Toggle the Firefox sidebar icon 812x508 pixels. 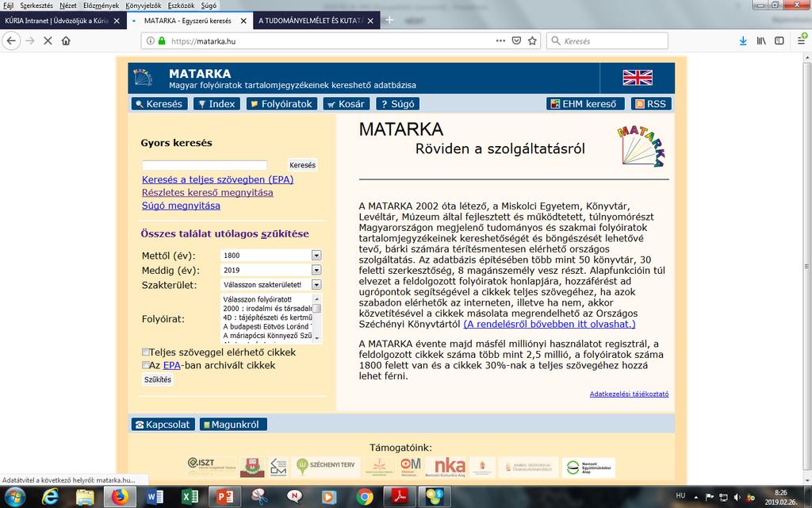[x=779, y=41]
